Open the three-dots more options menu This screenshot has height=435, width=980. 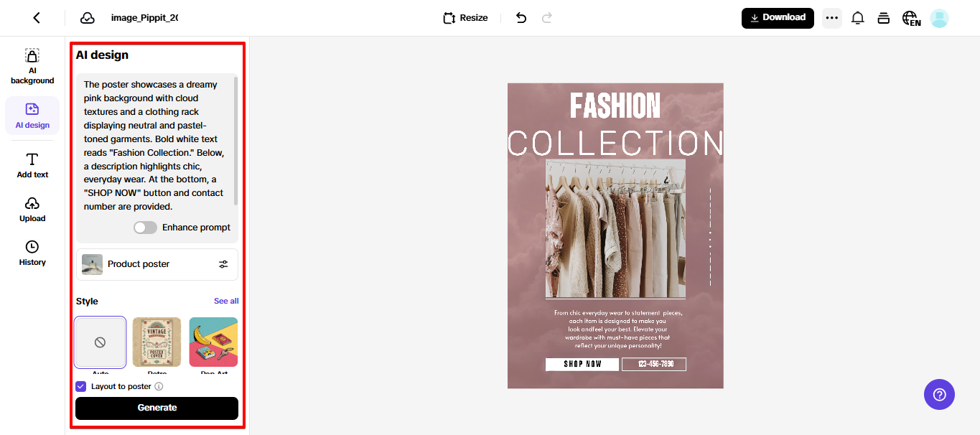tap(832, 19)
